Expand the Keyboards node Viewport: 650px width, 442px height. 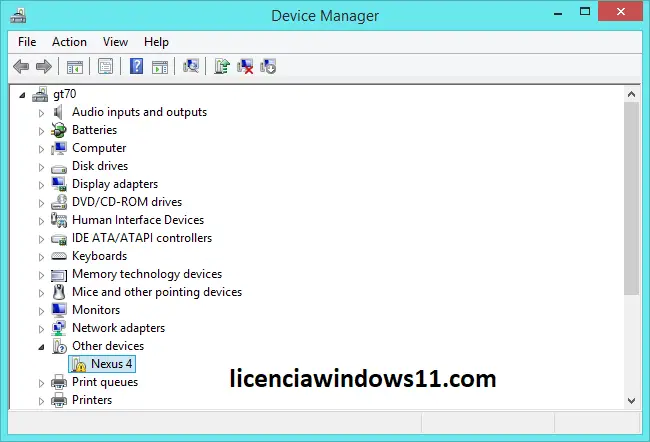click(x=41, y=257)
